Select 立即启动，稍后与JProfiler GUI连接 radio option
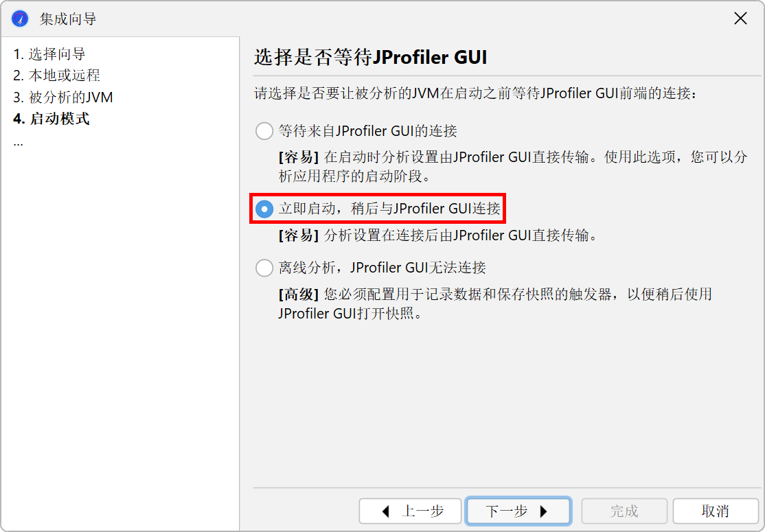Viewport: 765px width, 532px height. click(264, 209)
